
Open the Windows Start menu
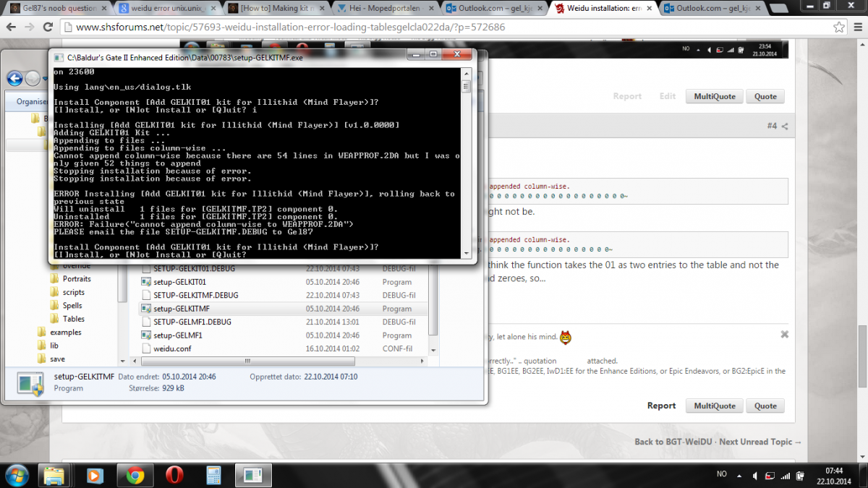[16, 475]
